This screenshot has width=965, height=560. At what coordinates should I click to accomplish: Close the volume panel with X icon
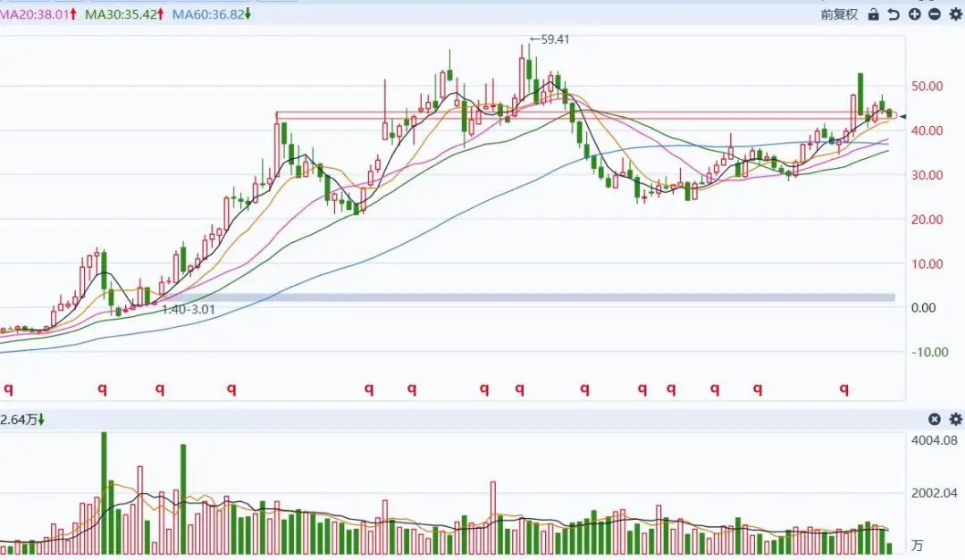tap(935, 419)
